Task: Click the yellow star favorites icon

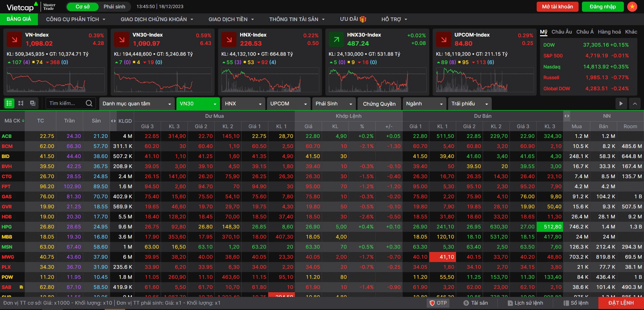Action: tap(632, 7)
